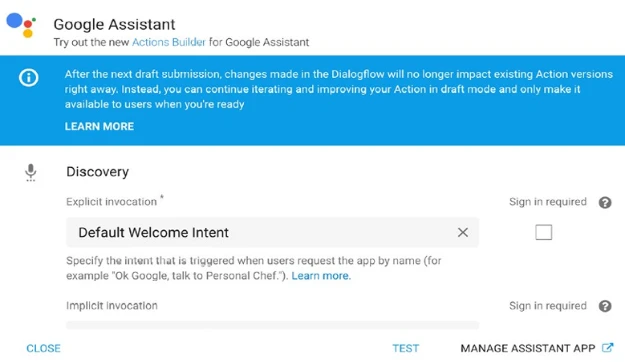
Task: Open the Actions Builder link
Action: [169, 42]
